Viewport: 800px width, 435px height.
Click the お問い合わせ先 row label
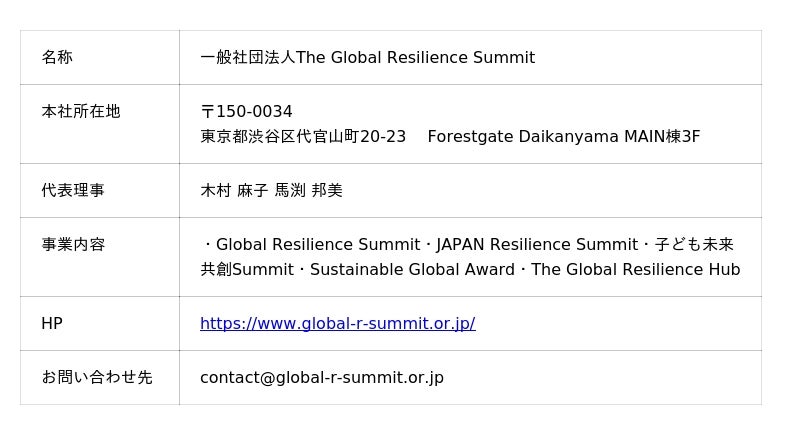click(x=96, y=377)
